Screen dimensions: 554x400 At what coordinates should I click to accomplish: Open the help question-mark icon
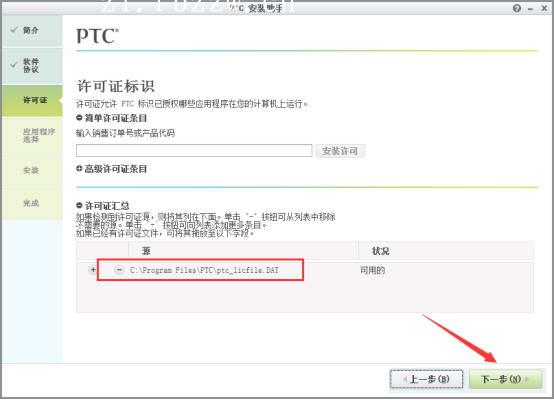[x=517, y=8]
